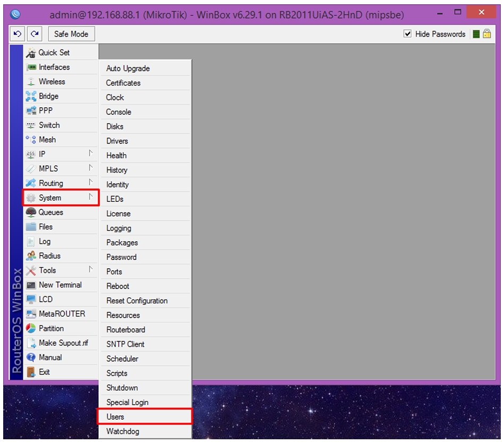This screenshot has height=443, width=504.
Task: Expand the Routing submenu arrow
Action: tap(90, 183)
